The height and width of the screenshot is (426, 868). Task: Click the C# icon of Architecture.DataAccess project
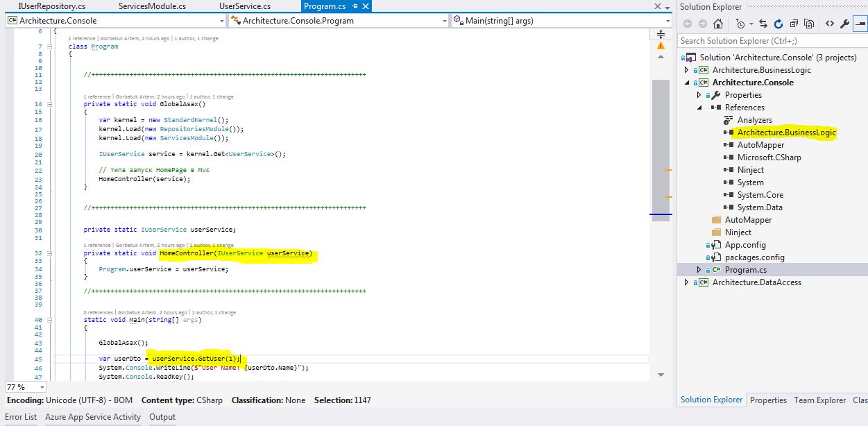pyautogui.click(x=703, y=282)
